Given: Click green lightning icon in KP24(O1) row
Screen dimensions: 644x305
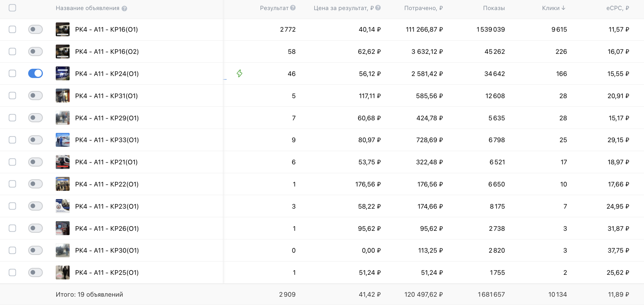Looking at the screenshot, I should click(x=239, y=73).
